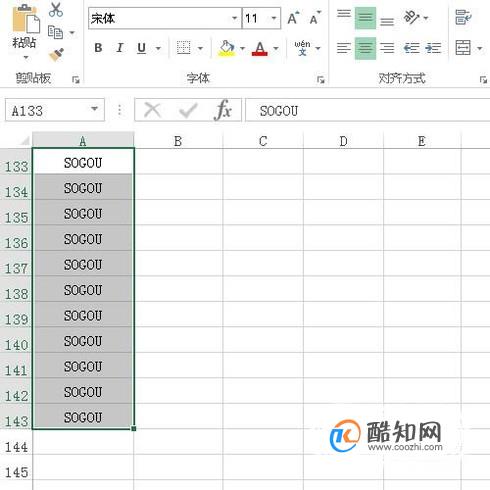Open the text orientation options arrow

coord(426,18)
